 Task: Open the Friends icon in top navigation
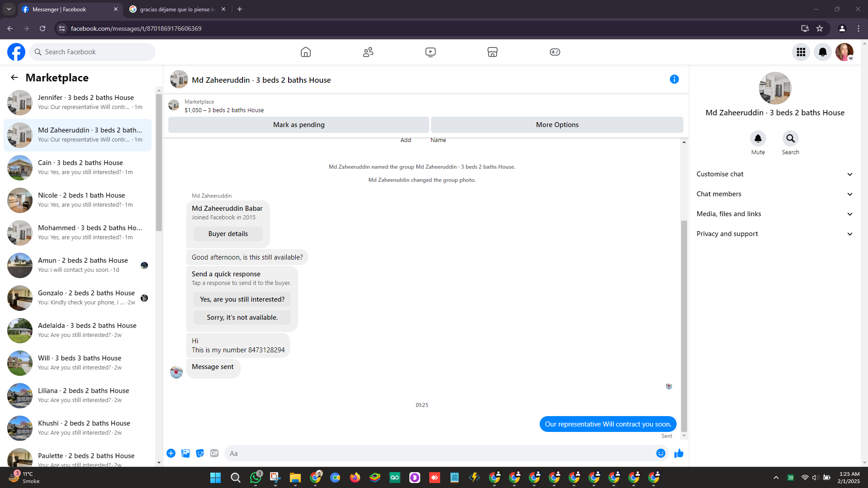coord(368,52)
